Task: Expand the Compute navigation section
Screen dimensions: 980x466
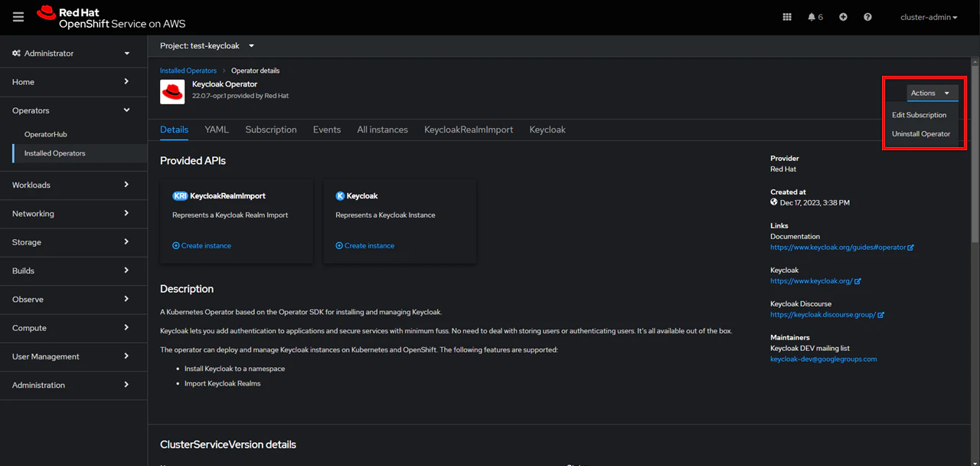Action: click(x=73, y=328)
